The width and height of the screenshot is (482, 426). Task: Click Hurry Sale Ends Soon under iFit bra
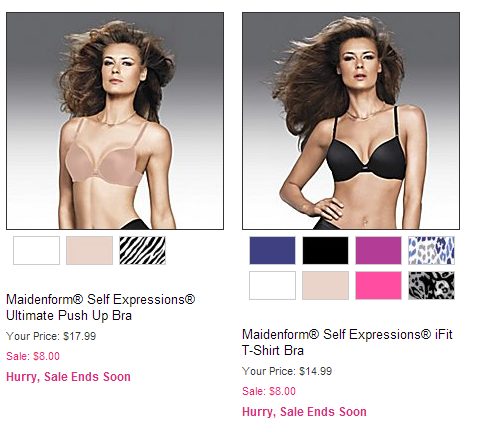304,412
